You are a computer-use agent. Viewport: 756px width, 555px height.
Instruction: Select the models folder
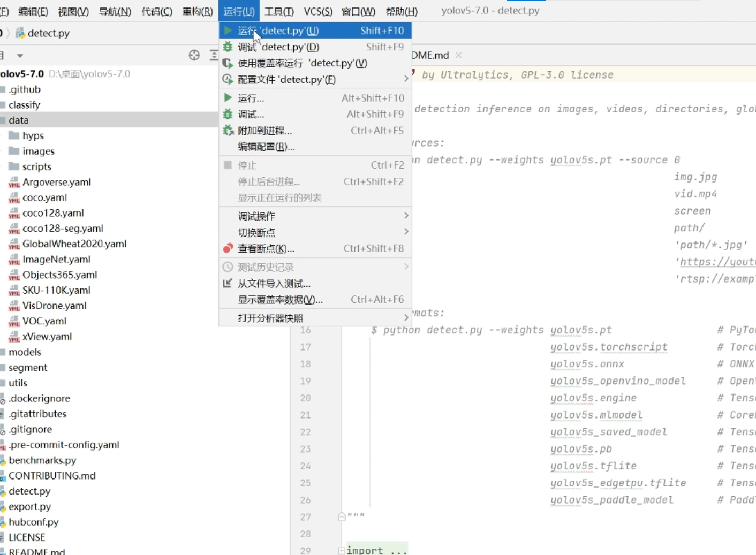pos(25,352)
